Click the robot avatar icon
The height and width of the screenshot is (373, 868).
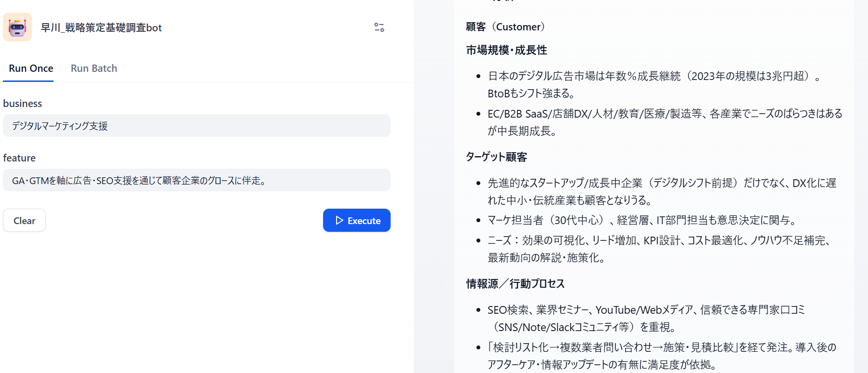tap(17, 27)
